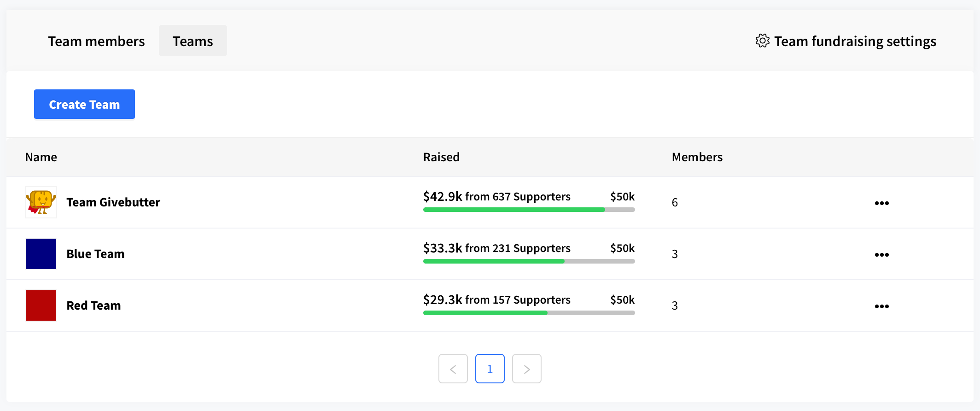The image size is (980, 411).
Task: Click the Team Givebutter name
Action: tap(113, 202)
